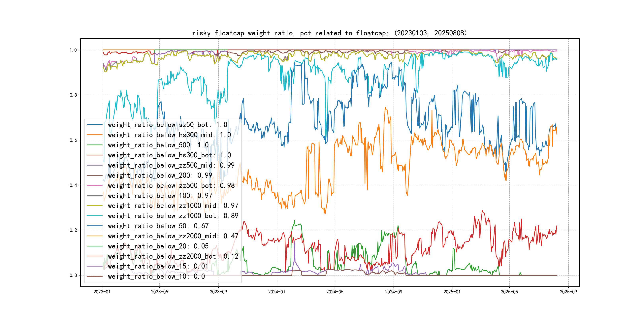Click the 2025-05 x-axis tick label
644x322 pixels.
[509, 292]
